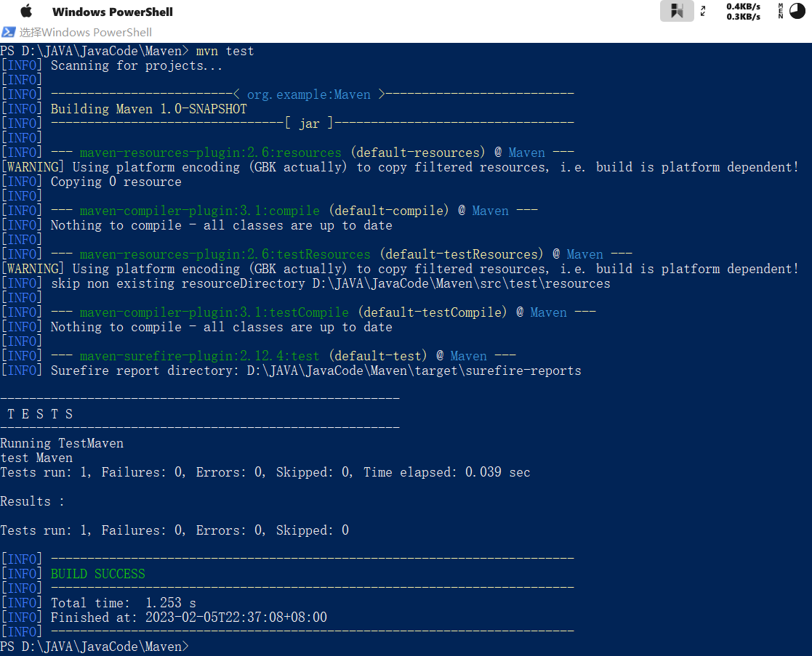
Task: Click the green 'BUILD SUCCESS' text
Action: (x=98, y=574)
